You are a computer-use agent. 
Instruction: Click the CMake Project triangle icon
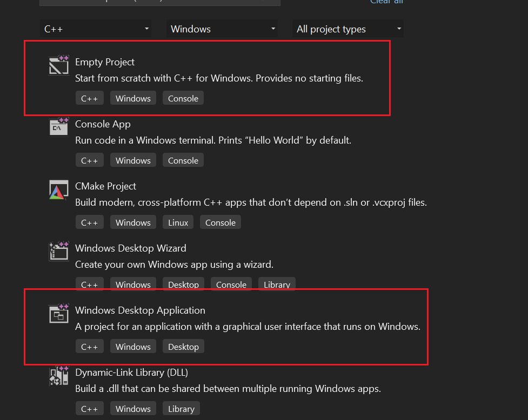pyautogui.click(x=59, y=189)
